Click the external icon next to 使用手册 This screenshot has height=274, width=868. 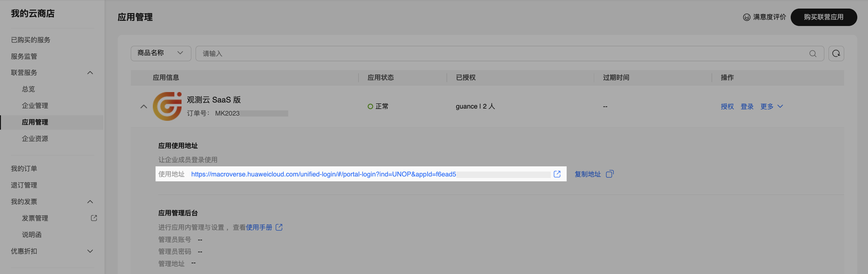pyautogui.click(x=279, y=227)
